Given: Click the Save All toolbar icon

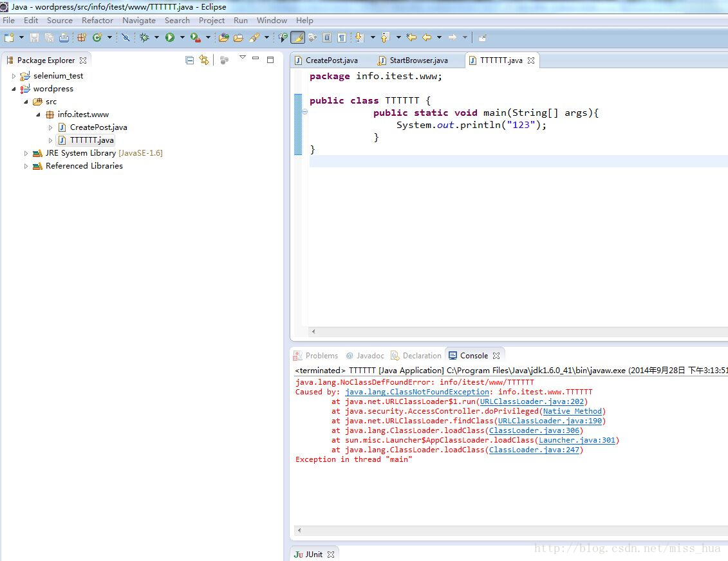Looking at the screenshot, I should click(x=49, y=37).
